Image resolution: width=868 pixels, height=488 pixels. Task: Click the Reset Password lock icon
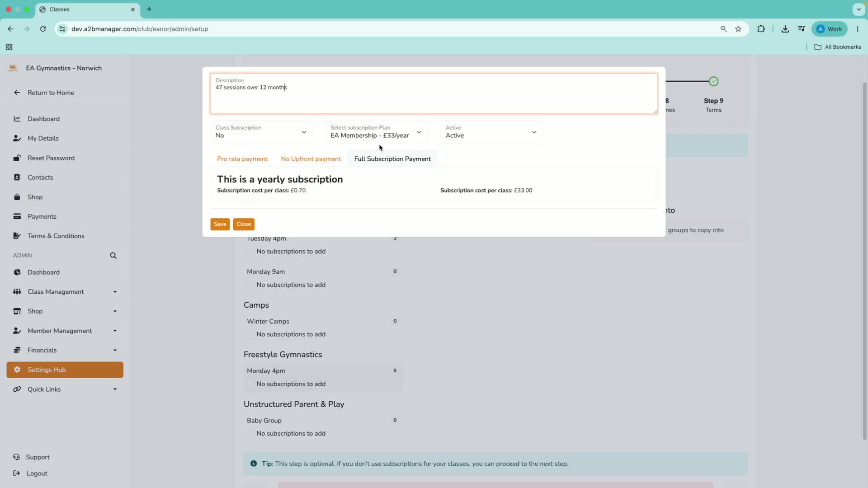[x=17, y=158]
